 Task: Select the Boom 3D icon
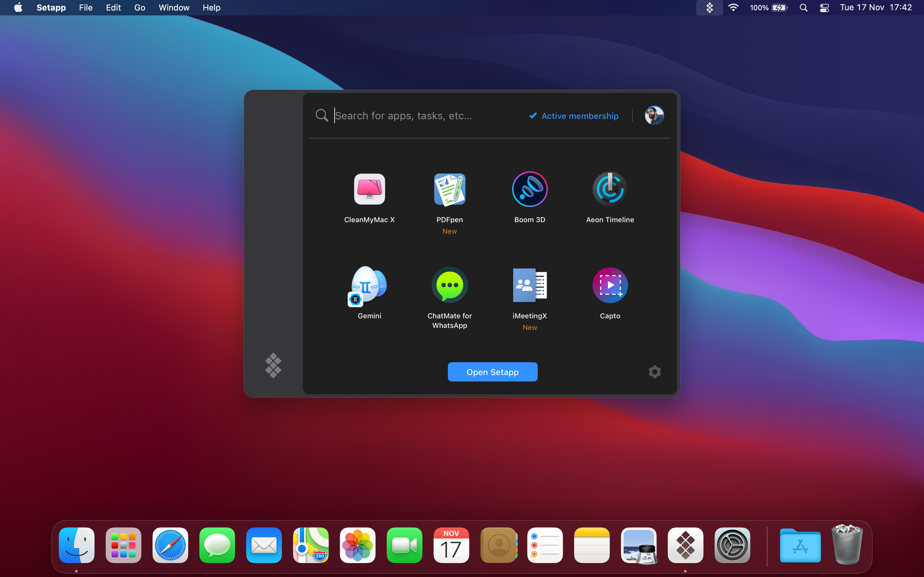530,189
